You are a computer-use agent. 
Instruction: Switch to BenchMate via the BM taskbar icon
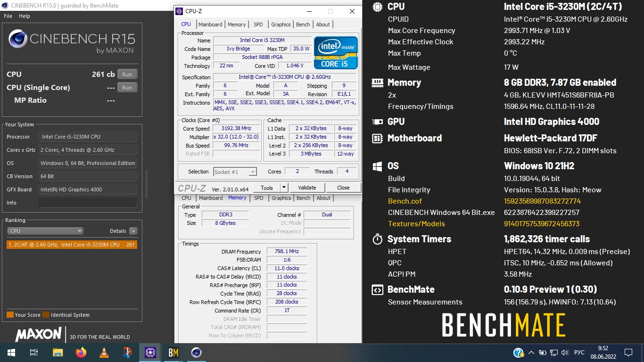tap(173, 352)
